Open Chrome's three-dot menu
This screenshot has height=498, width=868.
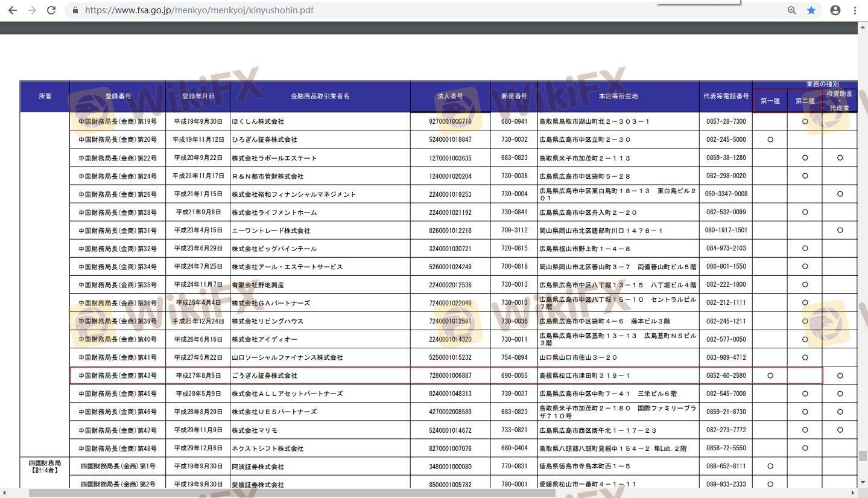855,10
